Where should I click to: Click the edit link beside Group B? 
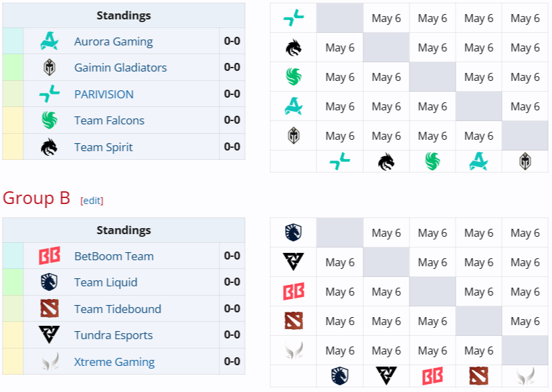tap(92, 201)
